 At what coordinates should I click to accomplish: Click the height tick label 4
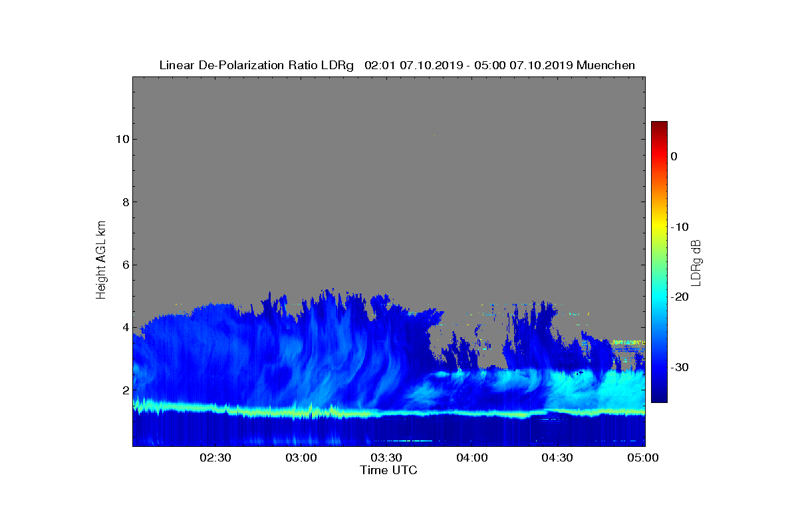pyautogui.click(x=124, y=327)
